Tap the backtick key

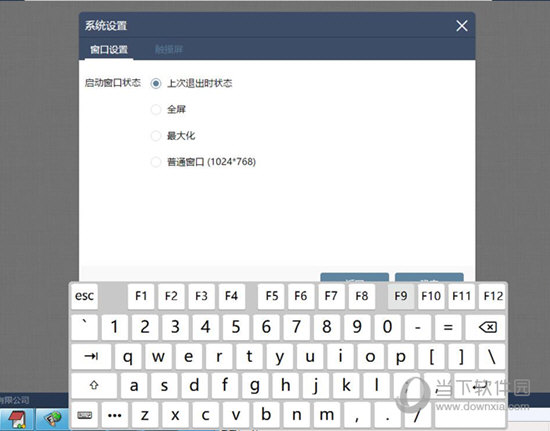coord(85,327)
